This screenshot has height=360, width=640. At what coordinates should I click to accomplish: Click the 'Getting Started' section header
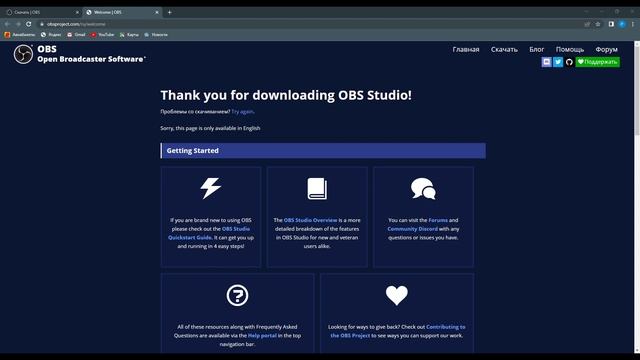323,151
